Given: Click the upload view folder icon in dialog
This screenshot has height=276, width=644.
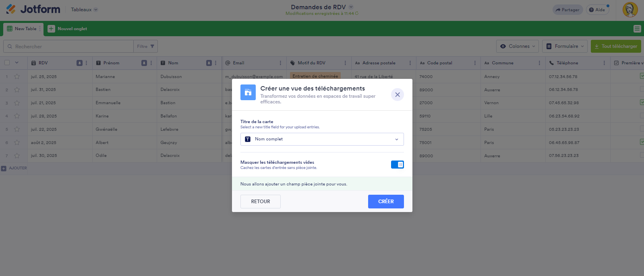Looking at the screenshot, I should click(x=248, y=93).
